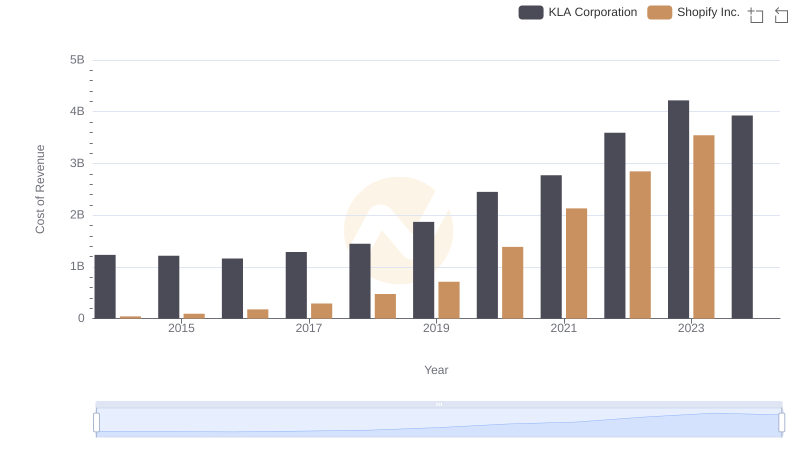Image resolution: width=800 pixels, height=461 pixels.
Task: Click the KLA Corporation bar for 2020
Action: point(487,255)
